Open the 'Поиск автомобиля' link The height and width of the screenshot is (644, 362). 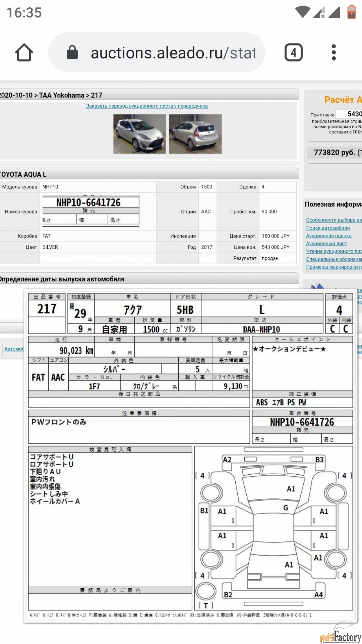pos(328,228)
